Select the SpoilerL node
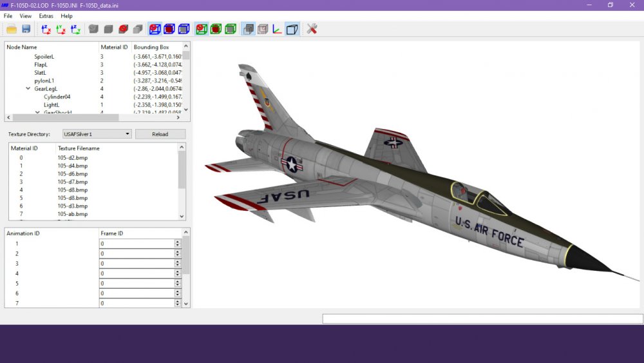Screen dimensions: 644x363 coord(44,56)
